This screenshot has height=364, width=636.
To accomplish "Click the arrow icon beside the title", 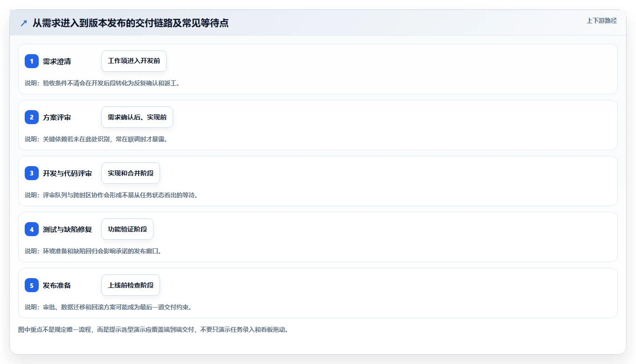I will [x=24, y=23].
